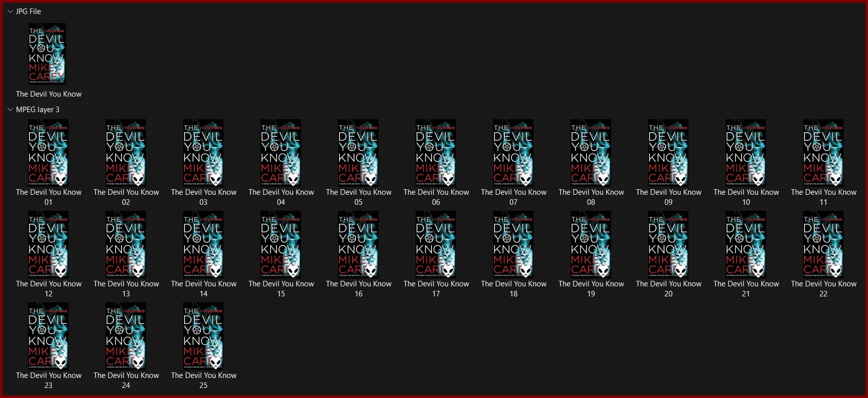Select The Devil You Know 11 thumbnail

[x=823, y=153]
